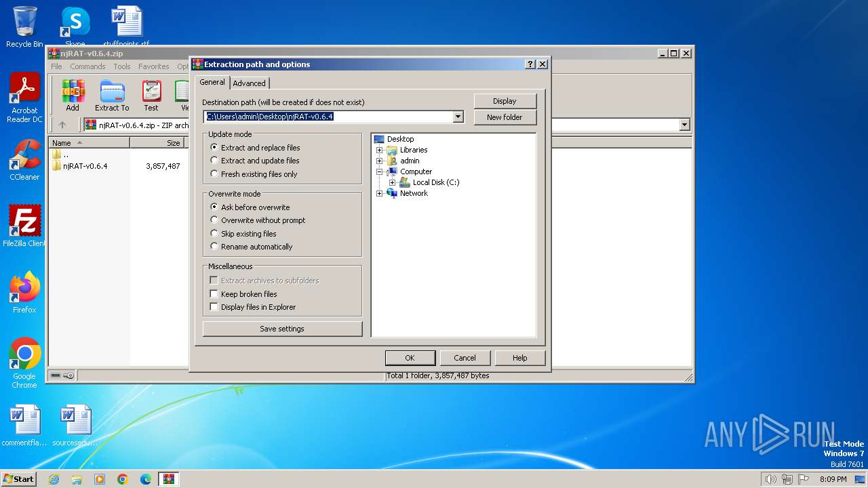The width and height of the screenshot is (868, 488).
Task: Click the Display button
Action: [505, 101]
